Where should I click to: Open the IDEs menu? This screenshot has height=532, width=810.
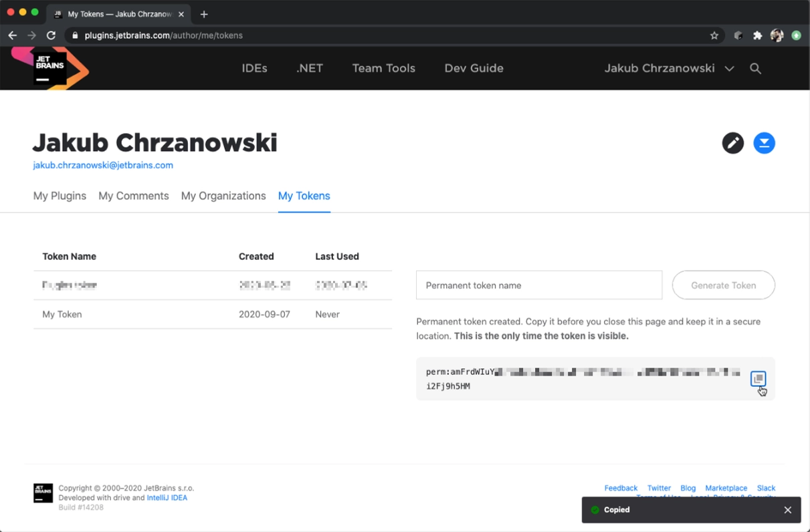(255, 68)
